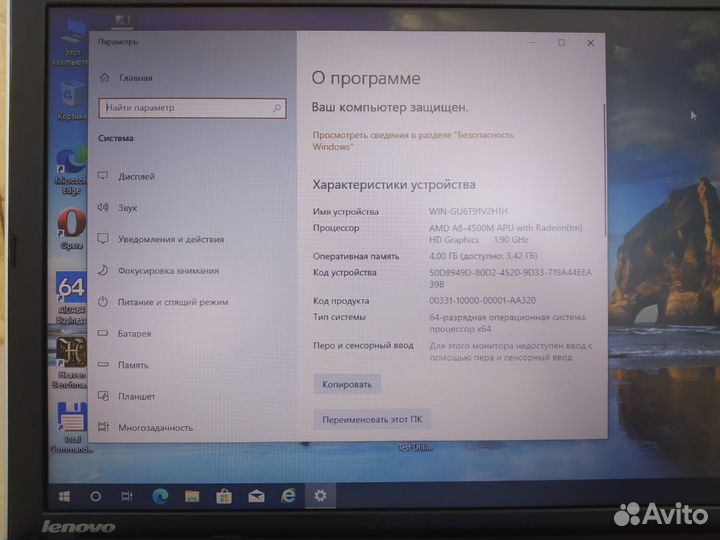Open Microsoft Store from the taskbar
The width and height of the screenshot is (720, 540).
click(224, 496)
